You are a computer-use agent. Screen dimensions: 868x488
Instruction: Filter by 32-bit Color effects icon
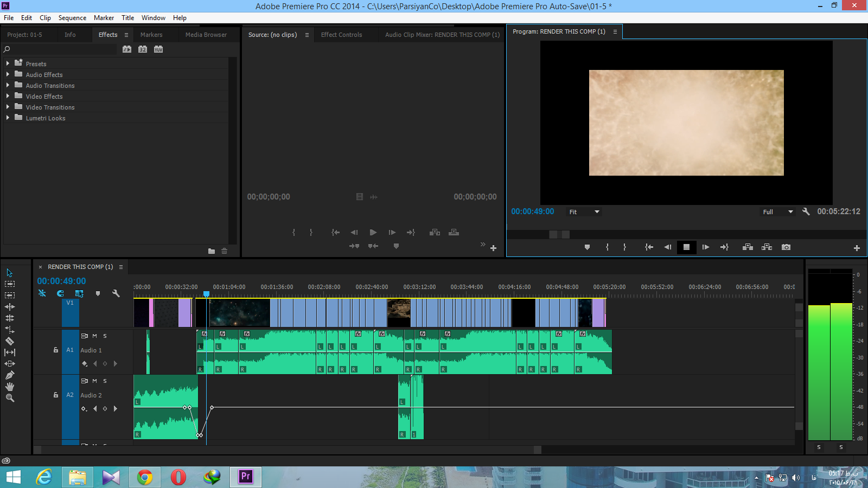[143, 49]
